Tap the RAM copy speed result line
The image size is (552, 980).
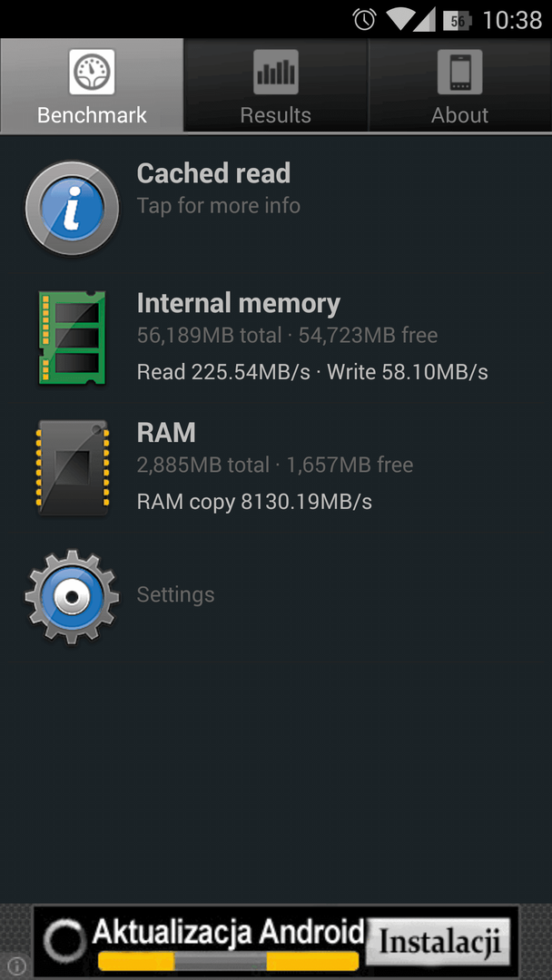pos(254,502)
